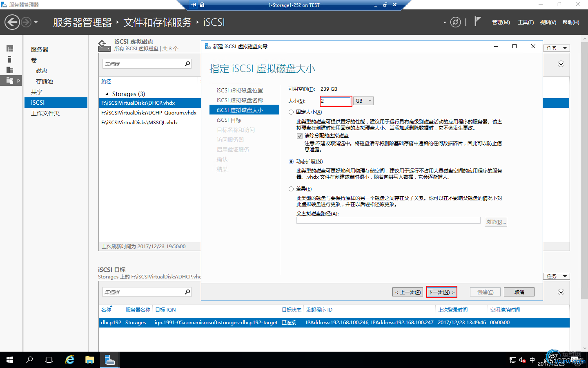Click the iSCSI target filter box

point(142,292)
